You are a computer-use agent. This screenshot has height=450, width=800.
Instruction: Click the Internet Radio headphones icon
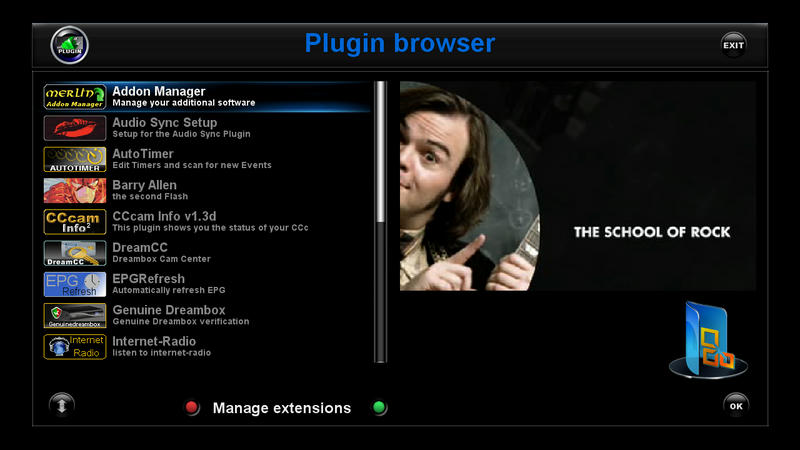[75, 347]
